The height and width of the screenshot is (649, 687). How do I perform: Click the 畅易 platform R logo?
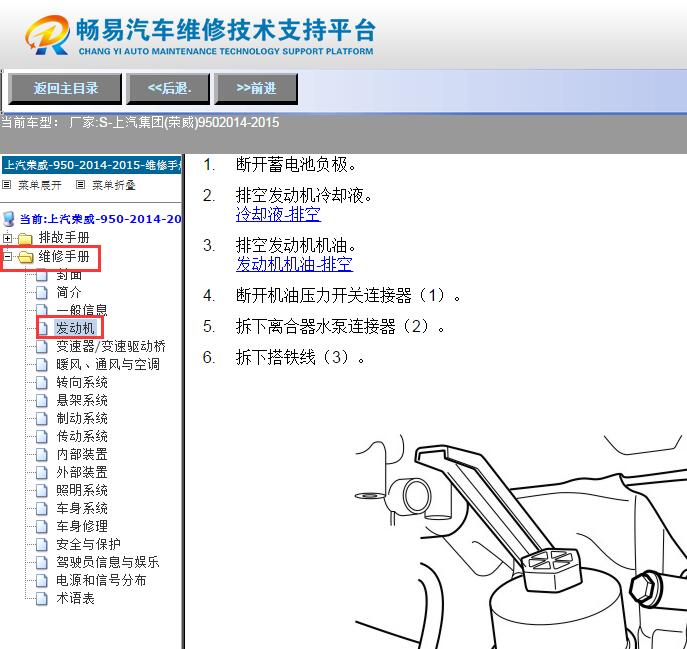(x=47, y=35)
